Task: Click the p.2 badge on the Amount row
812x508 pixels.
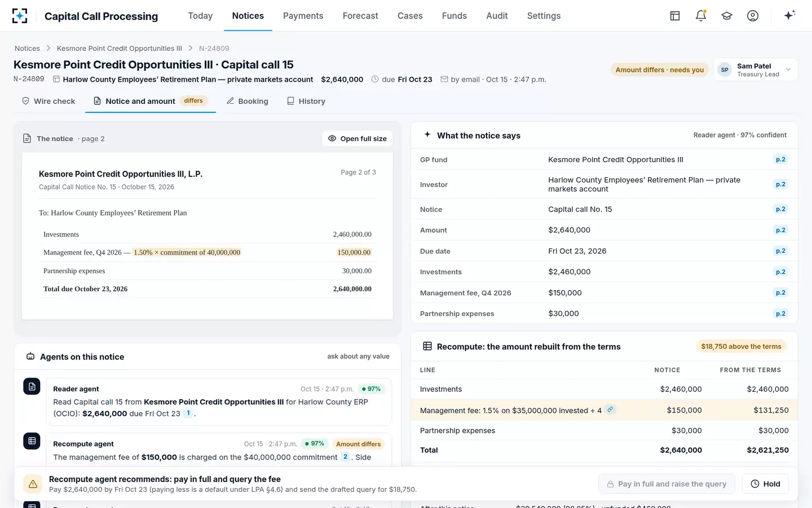Action: [780, 230]
